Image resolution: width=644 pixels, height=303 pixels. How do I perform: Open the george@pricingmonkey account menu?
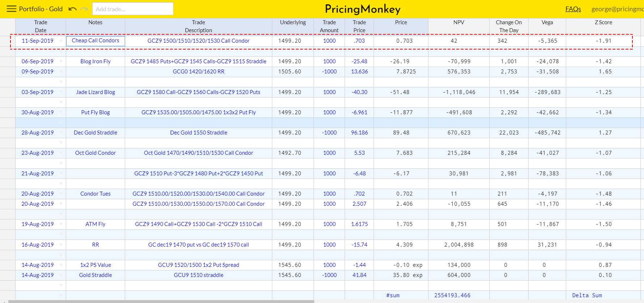618,9
